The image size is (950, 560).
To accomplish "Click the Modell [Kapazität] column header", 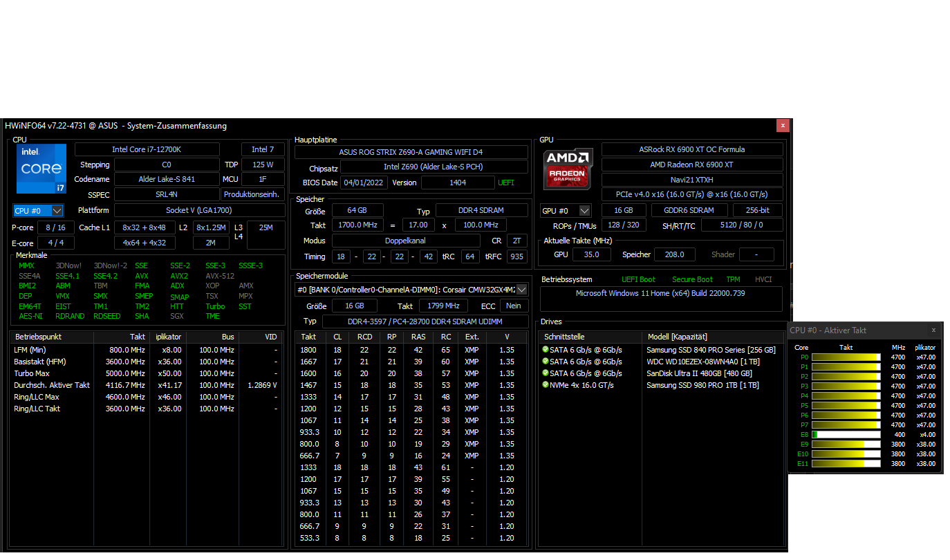I will (x=714, y=337).
